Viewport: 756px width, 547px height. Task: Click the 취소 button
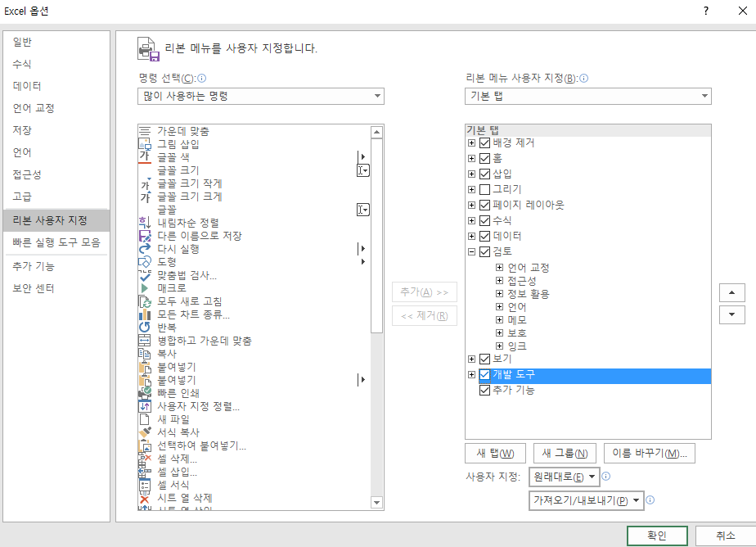point(726,536)
